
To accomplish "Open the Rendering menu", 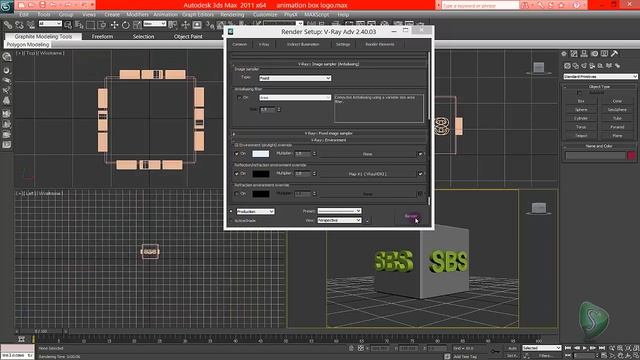I will (232, 14).
